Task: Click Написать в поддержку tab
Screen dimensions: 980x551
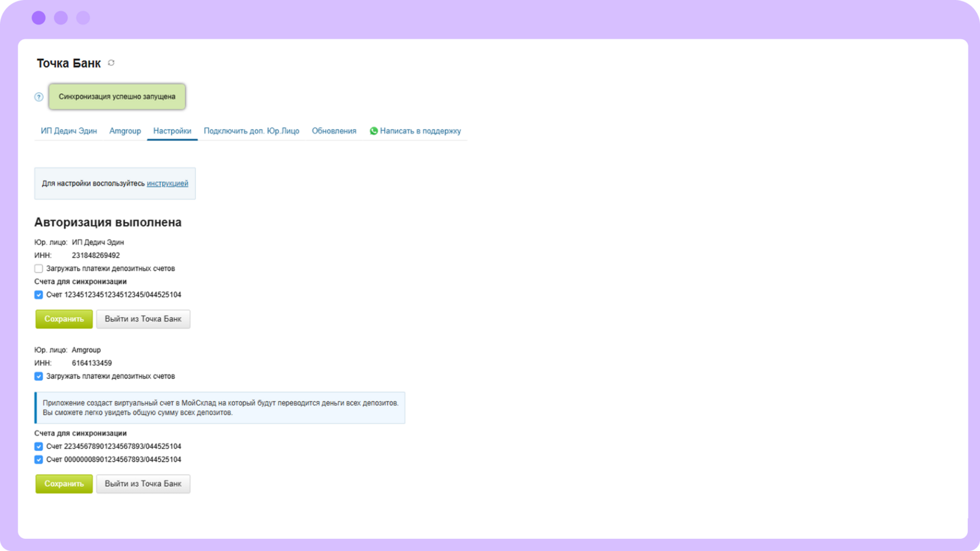Action: tap(415, 131)
